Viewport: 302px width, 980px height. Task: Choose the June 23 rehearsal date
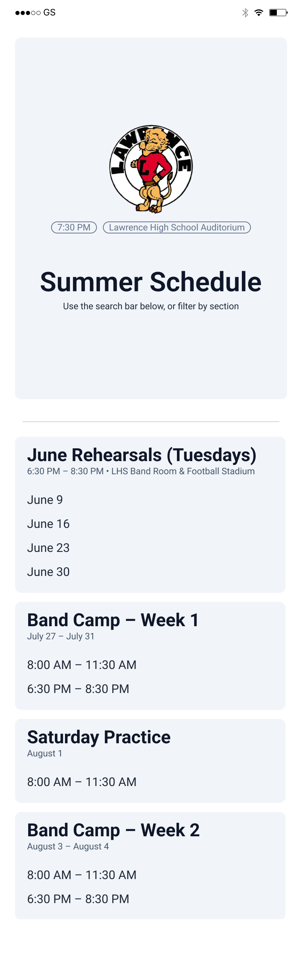pos(48,548)
